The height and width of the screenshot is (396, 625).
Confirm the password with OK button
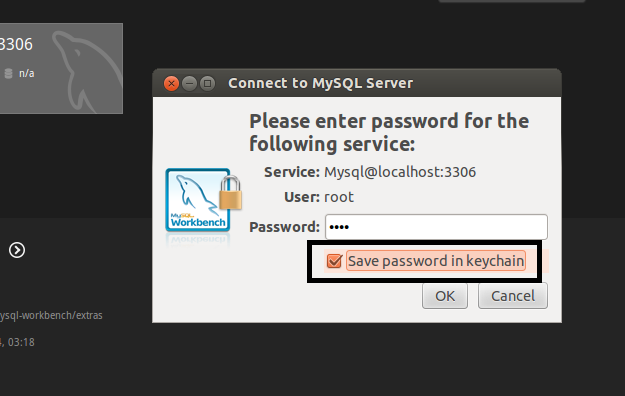point(445,296)
